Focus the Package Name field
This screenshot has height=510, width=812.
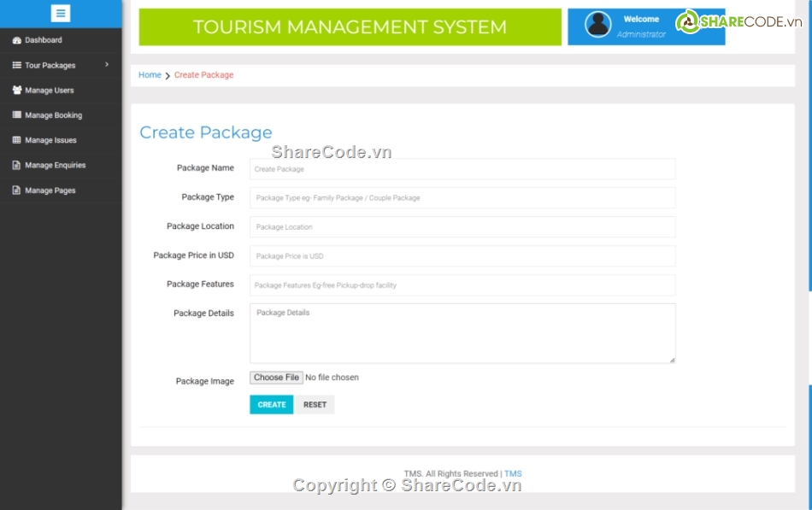click(x=462, y=169)
